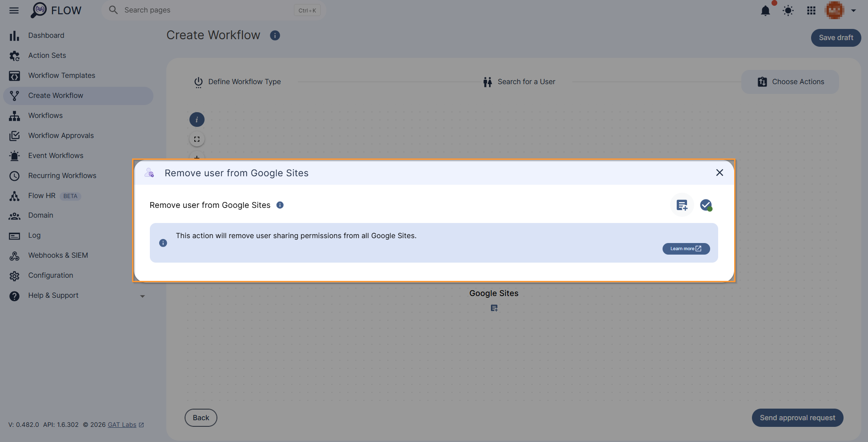Screen dimensions: 868x442
Task: Click the Help & Support question icon
Action: coord(14,296)
